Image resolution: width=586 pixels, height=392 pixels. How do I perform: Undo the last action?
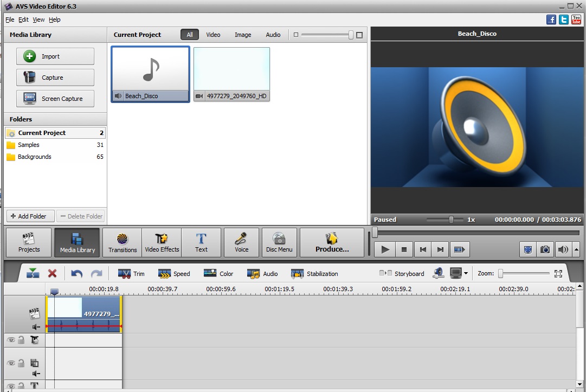click(x=76, y=274)
